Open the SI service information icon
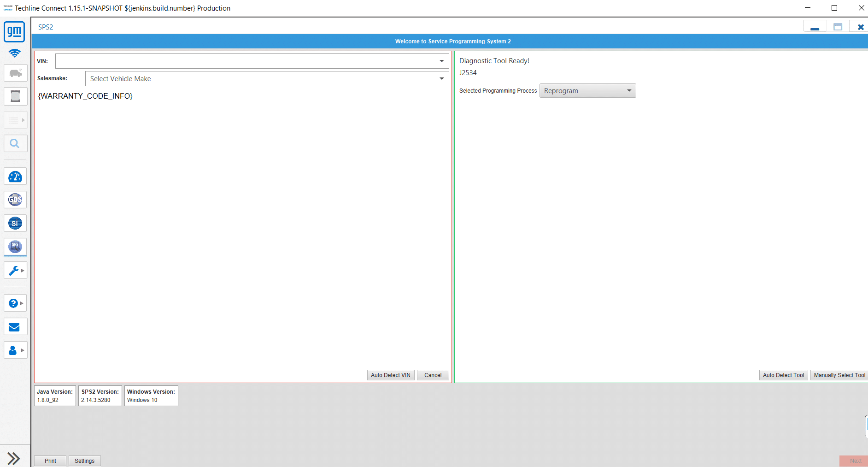The image size is (868, 467). (x=16, y=223)
